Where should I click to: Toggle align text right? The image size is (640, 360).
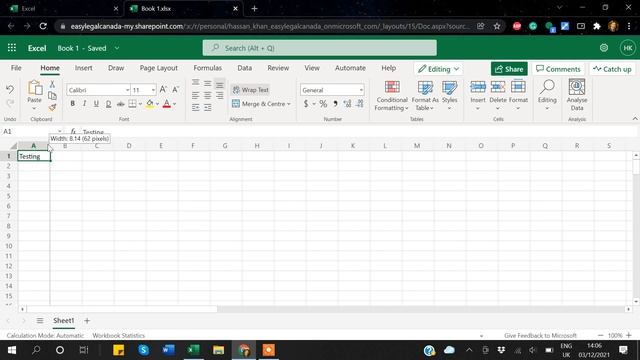pyautogui.click(x=220, y=96)
